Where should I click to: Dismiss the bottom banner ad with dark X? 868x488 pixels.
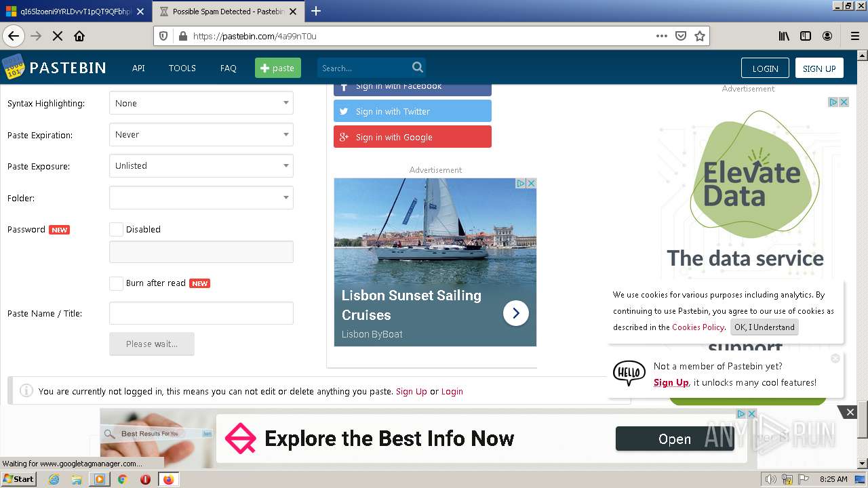pyautogui.click(x=850, y=412)
